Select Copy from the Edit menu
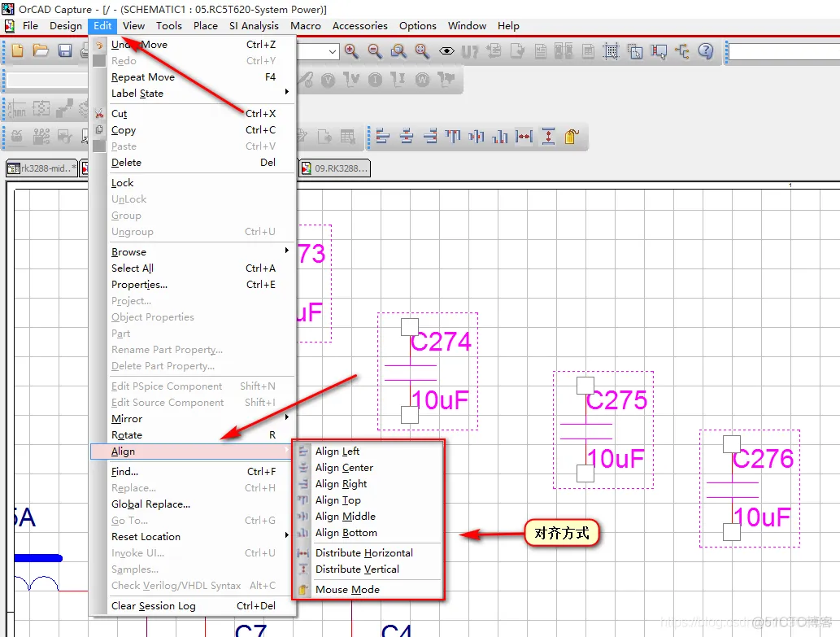 pos(193,130)
